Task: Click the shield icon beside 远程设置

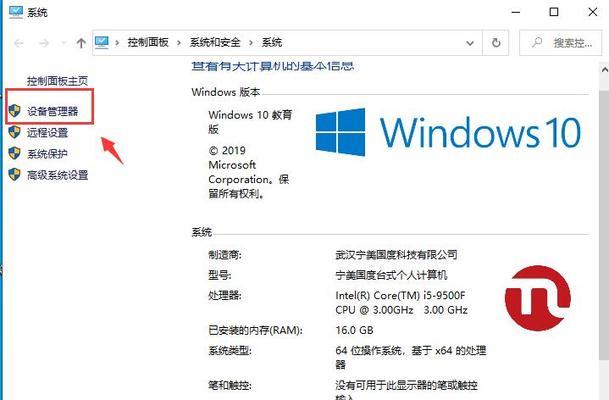Action: pyautogui.click(x=14, y=132)
